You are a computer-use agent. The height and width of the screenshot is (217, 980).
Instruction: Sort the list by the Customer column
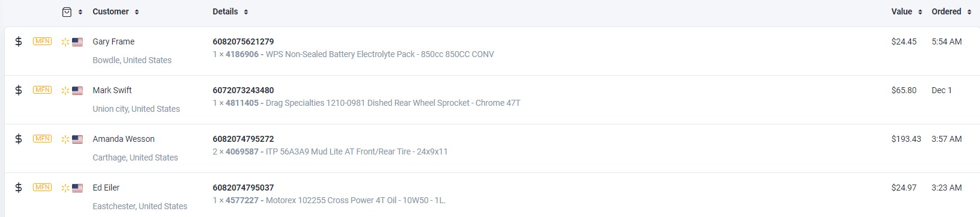coord(116,11)
